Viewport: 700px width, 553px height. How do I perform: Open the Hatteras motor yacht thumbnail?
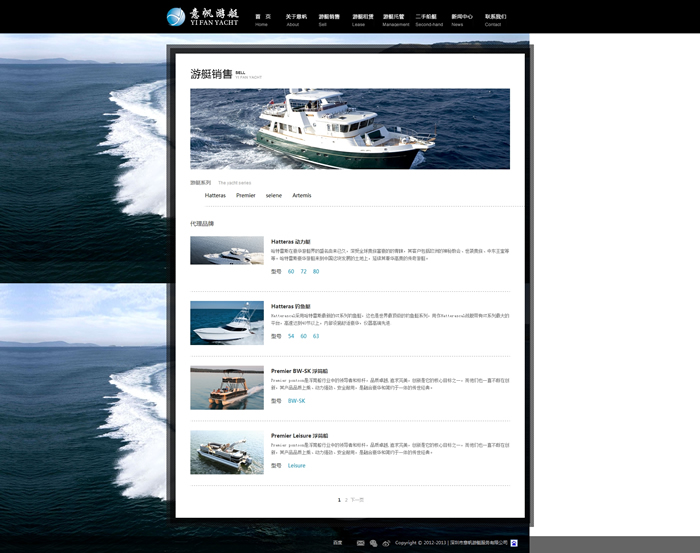(x=227, y=250)
